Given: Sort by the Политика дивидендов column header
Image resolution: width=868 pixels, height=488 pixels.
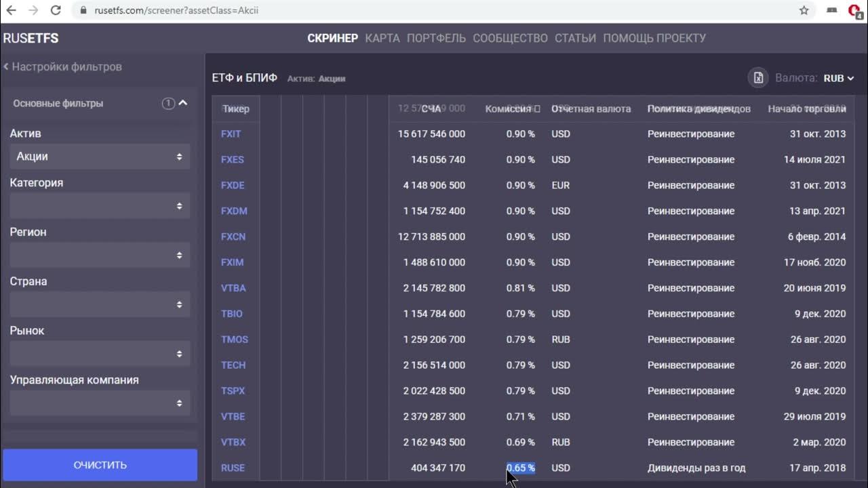Looking at the screenshot, I should coord(699,108).
